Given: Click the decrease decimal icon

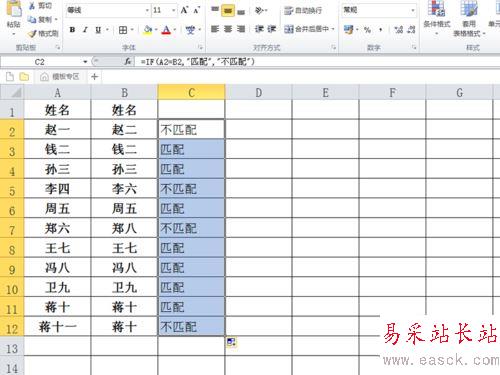Looking at the screenshot, I should (x=411, y=30).
